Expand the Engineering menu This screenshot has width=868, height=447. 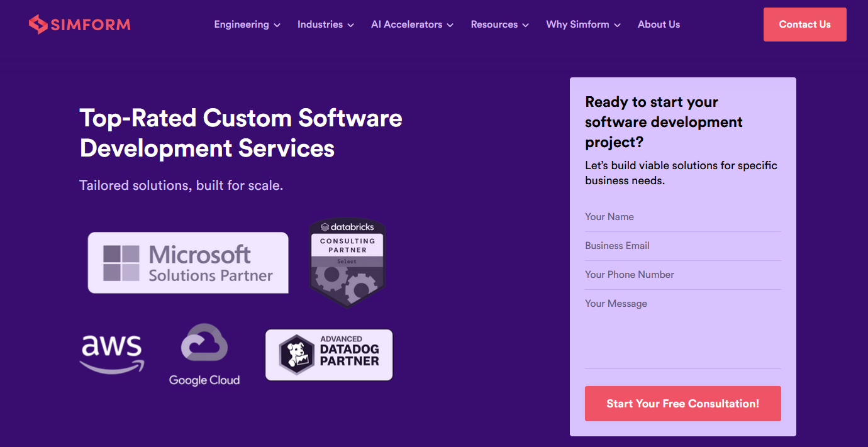pyautogui.click(x=247, y=25)
